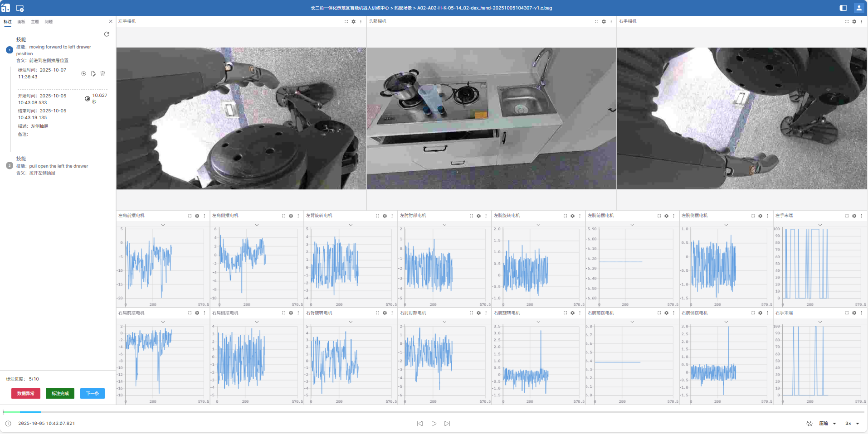
Task: Delete skill annotation 1 with the trash icon
Action: tap(102, 73)
